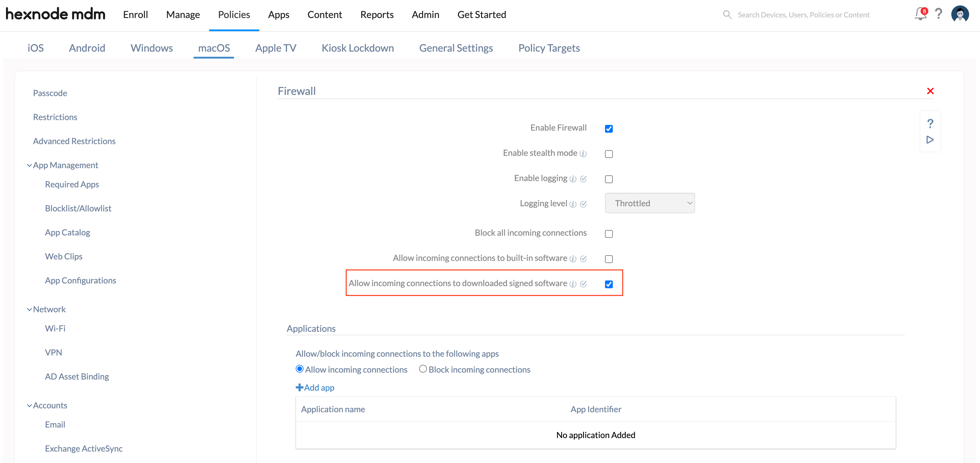Open App Catalog settings
Screen dimensions: 980x463
[x=67, y=232]
